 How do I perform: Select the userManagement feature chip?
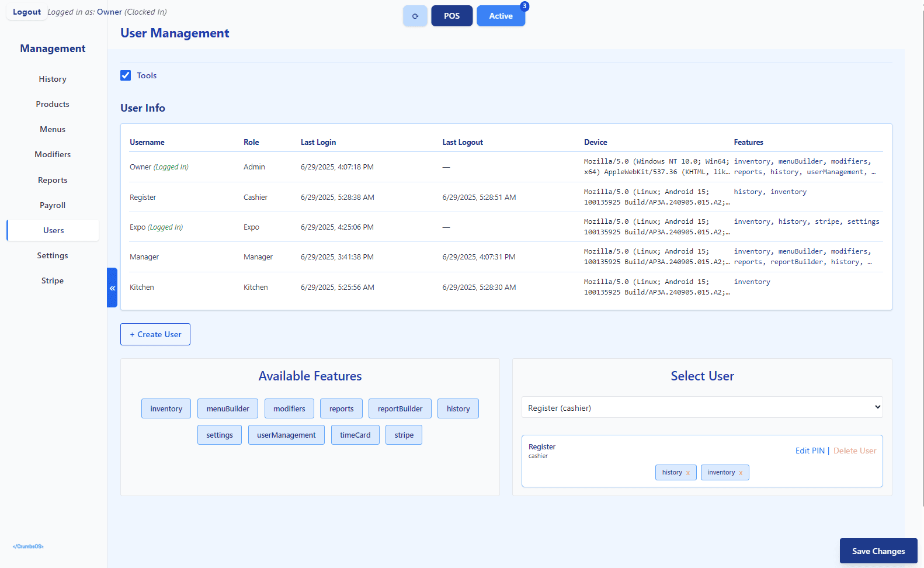(x=286, y=435)
